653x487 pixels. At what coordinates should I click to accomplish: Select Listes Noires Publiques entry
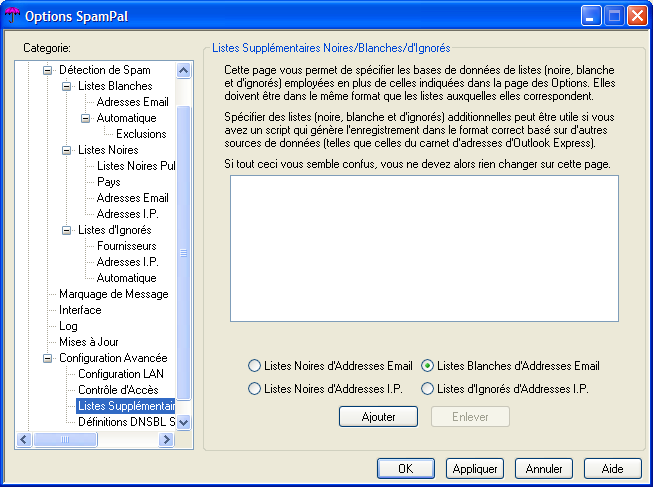(x=136, y=166)
